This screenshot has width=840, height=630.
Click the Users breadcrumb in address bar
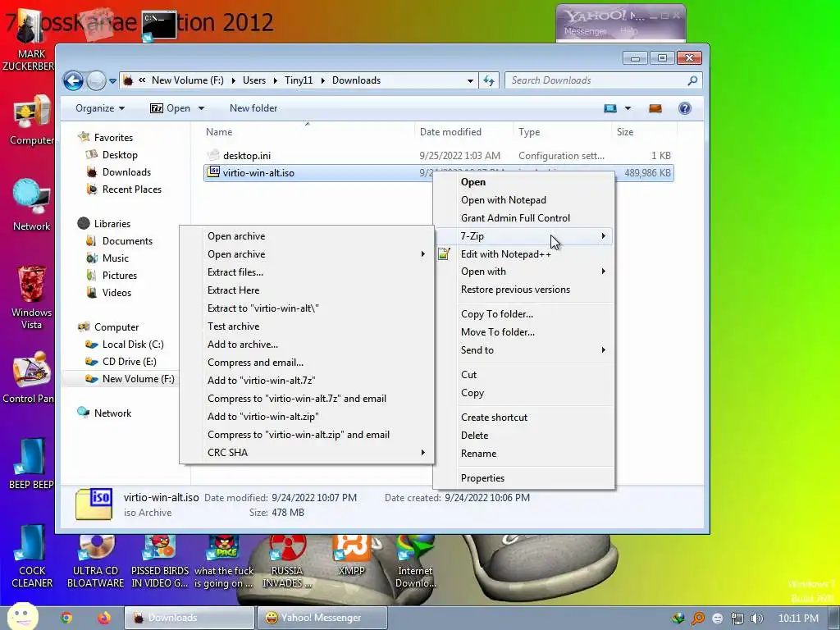254,80
